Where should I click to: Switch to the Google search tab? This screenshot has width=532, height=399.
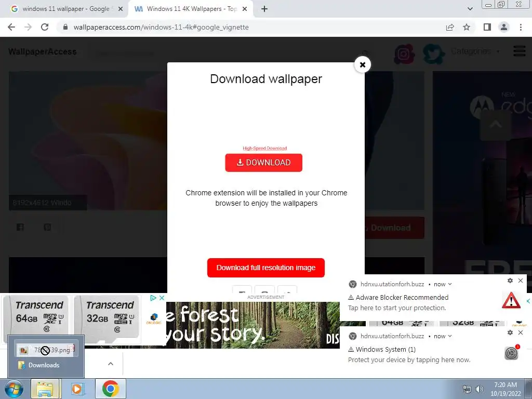coord(65,9)
